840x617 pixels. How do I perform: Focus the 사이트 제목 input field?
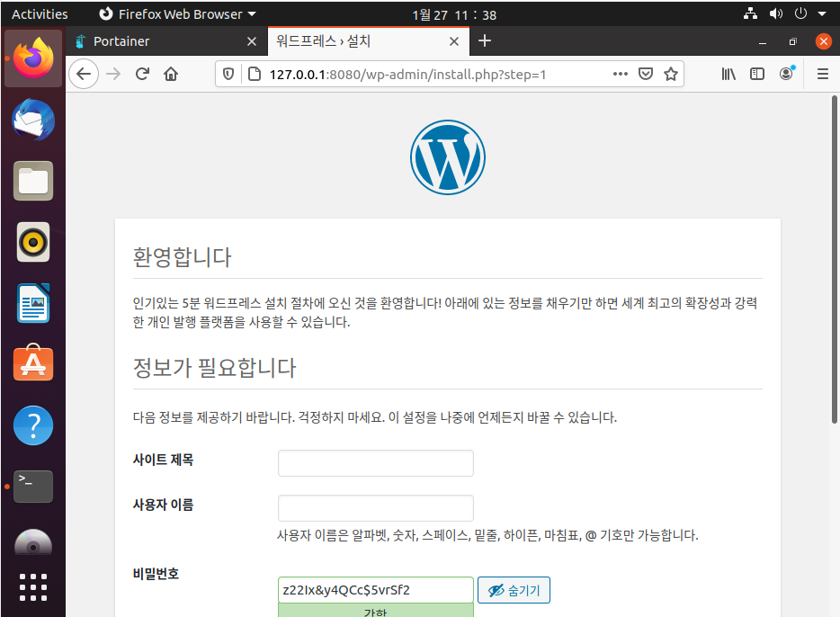[376, 463]
